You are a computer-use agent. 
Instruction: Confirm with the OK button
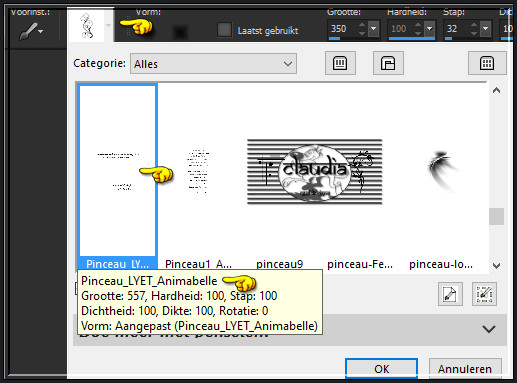tap(381, 369)
